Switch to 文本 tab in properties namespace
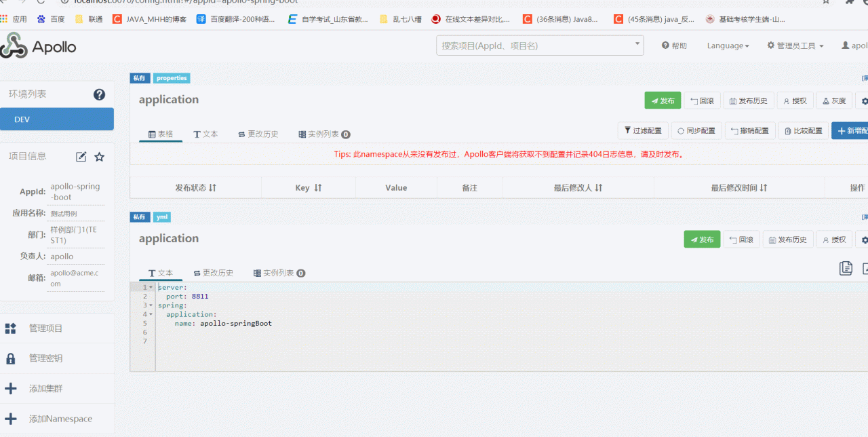Screen dimensions: 868x437 (x=205, y=134)
